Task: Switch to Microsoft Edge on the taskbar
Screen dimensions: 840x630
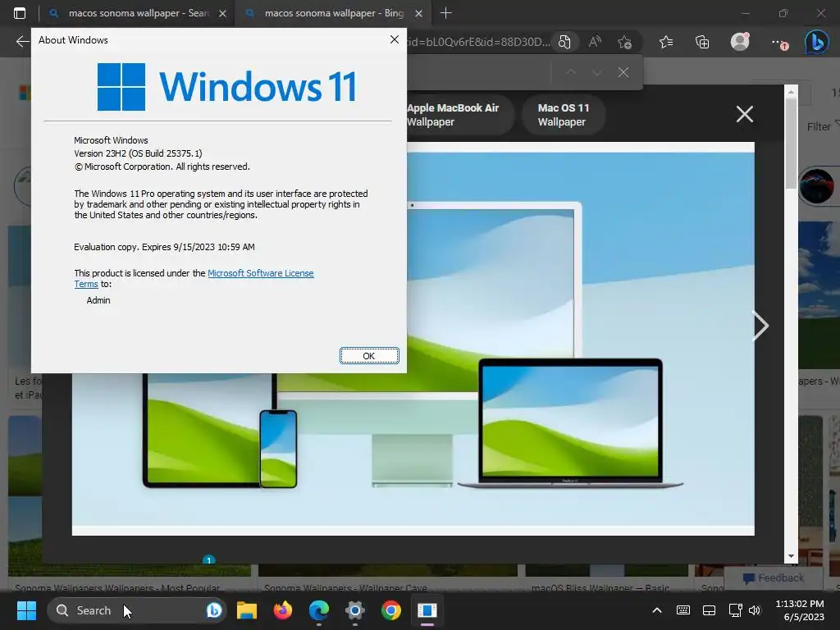Action: [x=319, y=610]
